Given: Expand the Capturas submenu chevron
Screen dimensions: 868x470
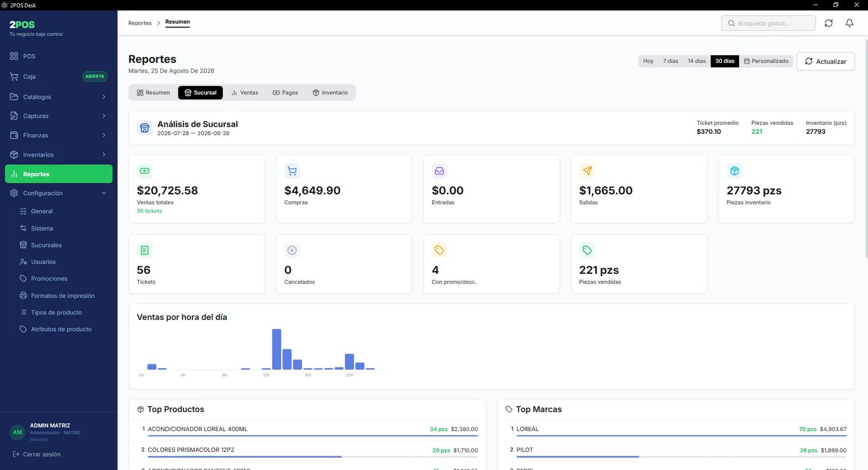Looking at the screenshot, I should (104, 116).
